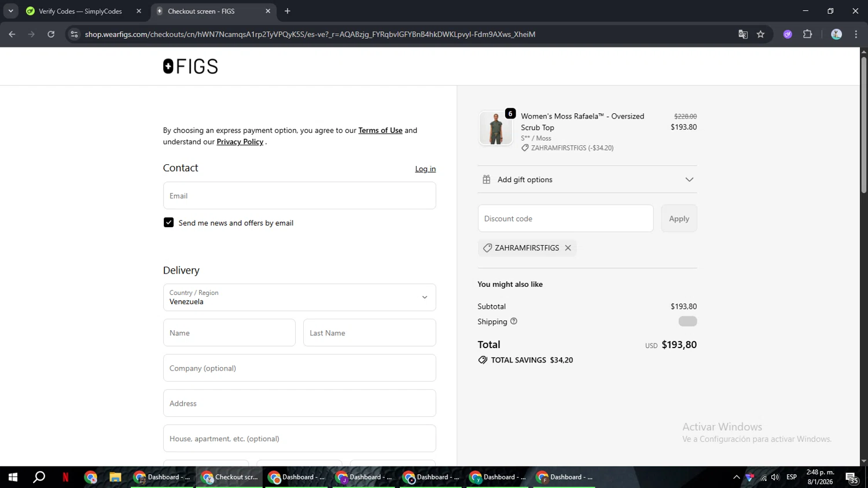This screenshot has height=488, width=868.
Task: Click the Apply discount button
Action: point(679,219)
